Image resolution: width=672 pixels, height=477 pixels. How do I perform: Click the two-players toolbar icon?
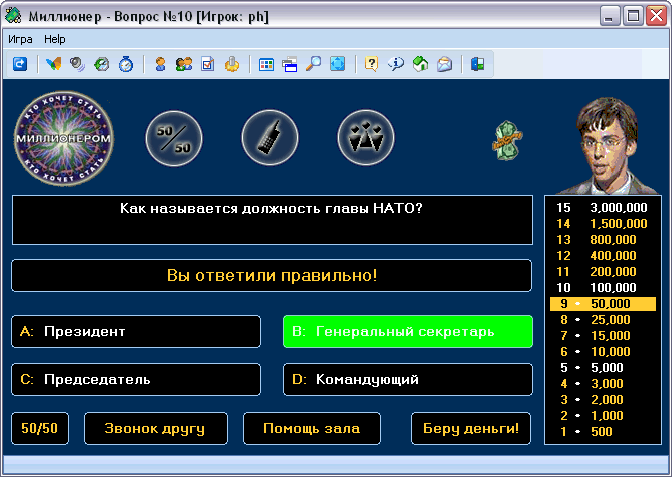[184, 64]
